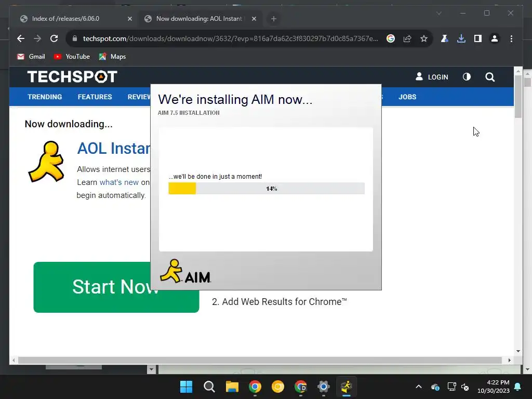Viewport: 532px width, 399px height.
Task: Share this page via share icon
Action: [407, 38]
